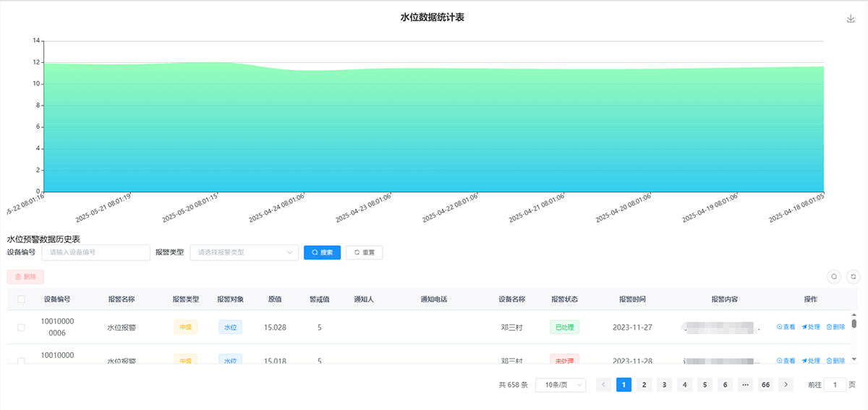The height and width of the screenshot is (410, 868).
Task: Go to next page with right arrow
Action: pyautogui.click(x=786, y=385)
